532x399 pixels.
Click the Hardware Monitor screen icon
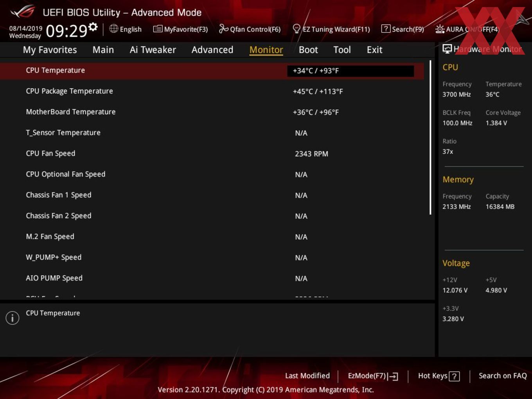pyautogui.click(x=447, y=49)
